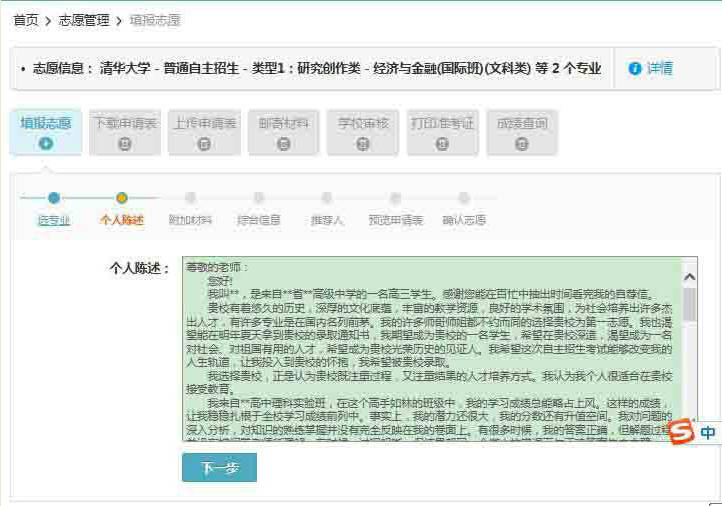Click the gray step dot above 确认志愿
The height and width of the screenshot is (506, 722).
[x=464, y=198]
